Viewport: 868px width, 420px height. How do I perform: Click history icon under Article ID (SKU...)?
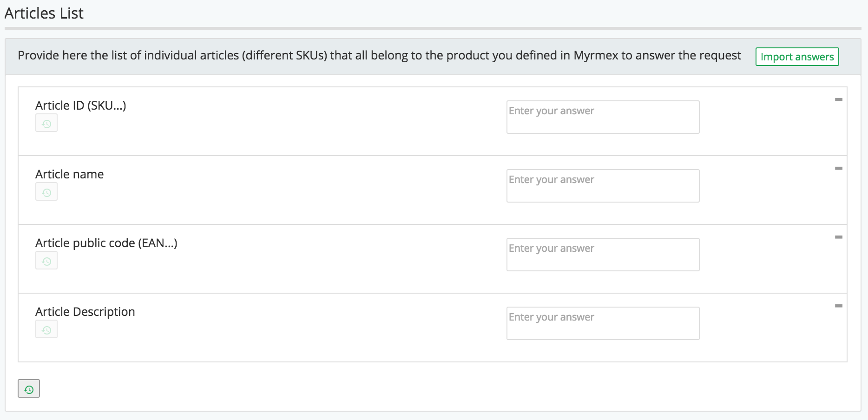click(x=46, y=123)
